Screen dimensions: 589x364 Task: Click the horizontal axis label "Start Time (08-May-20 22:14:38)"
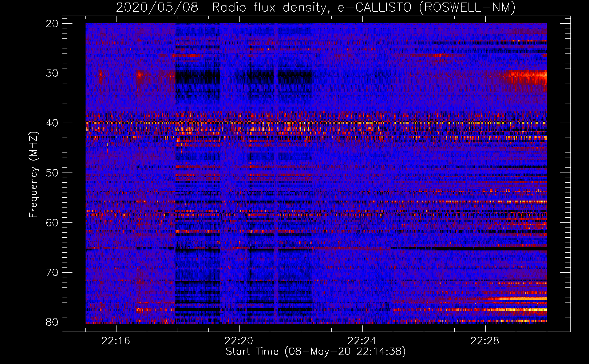click(x=316, y=352)
